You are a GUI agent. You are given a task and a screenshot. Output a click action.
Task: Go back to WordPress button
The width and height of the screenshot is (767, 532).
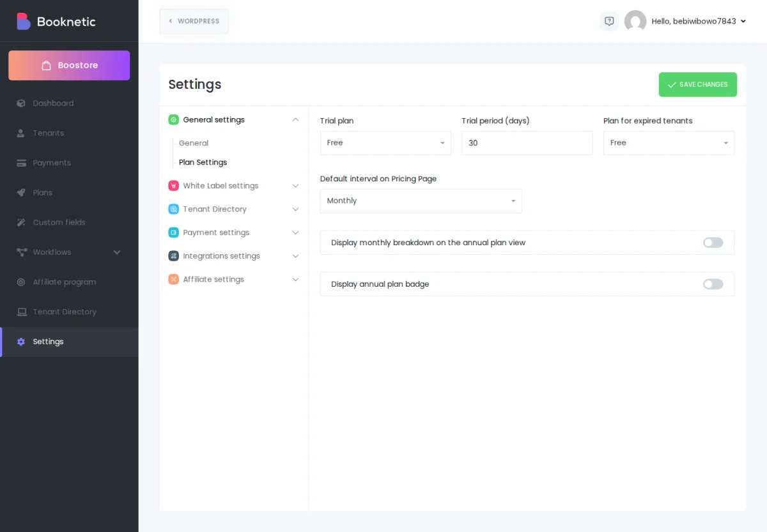click(x=194, y=21)
